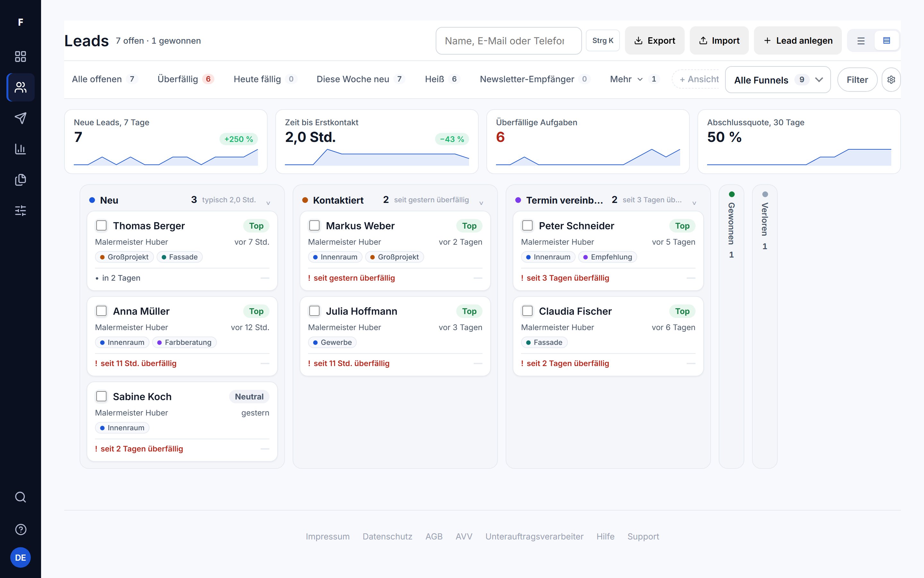Viewport: 924px width, 578px height.
Task: Open the Impressum footer link
Action: pyautogui.click(x=328, y=536)
